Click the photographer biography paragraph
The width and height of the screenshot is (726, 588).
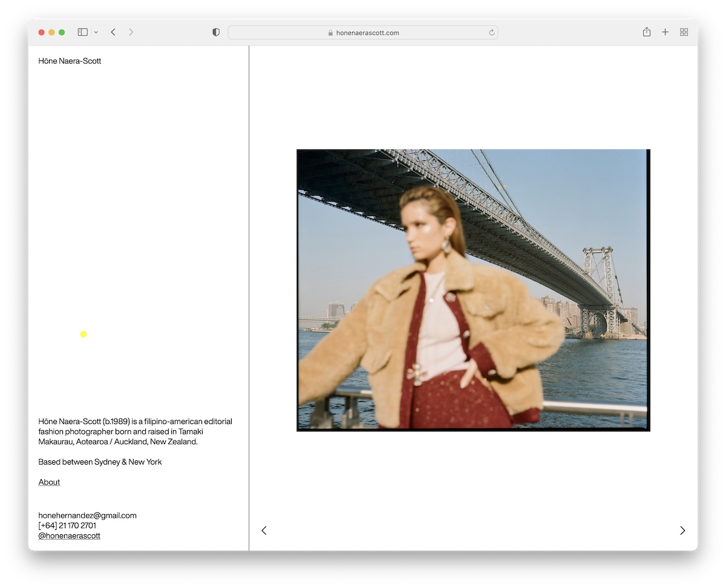click(135, 432)
